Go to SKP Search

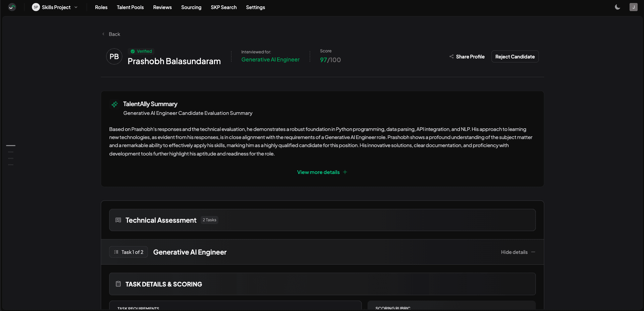224,7
